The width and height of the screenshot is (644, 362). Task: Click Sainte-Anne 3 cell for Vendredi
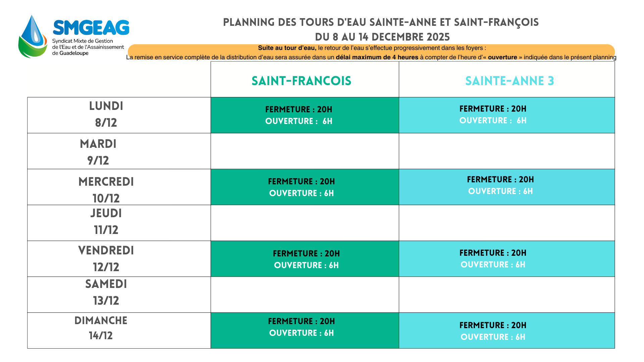(x=506, y=259)
